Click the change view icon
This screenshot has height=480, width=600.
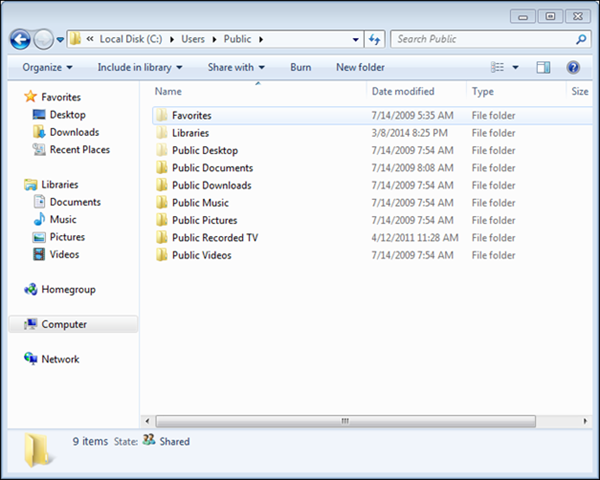coord(497,67)
